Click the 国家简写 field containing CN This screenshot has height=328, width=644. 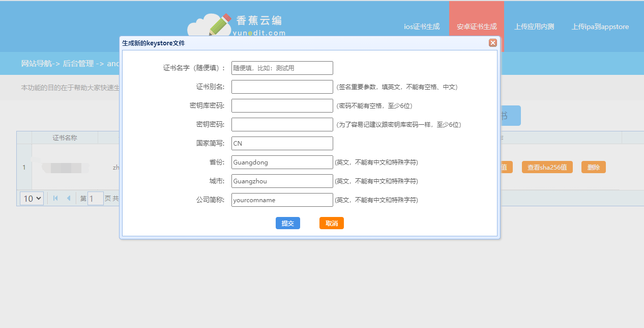coord(282,144)
